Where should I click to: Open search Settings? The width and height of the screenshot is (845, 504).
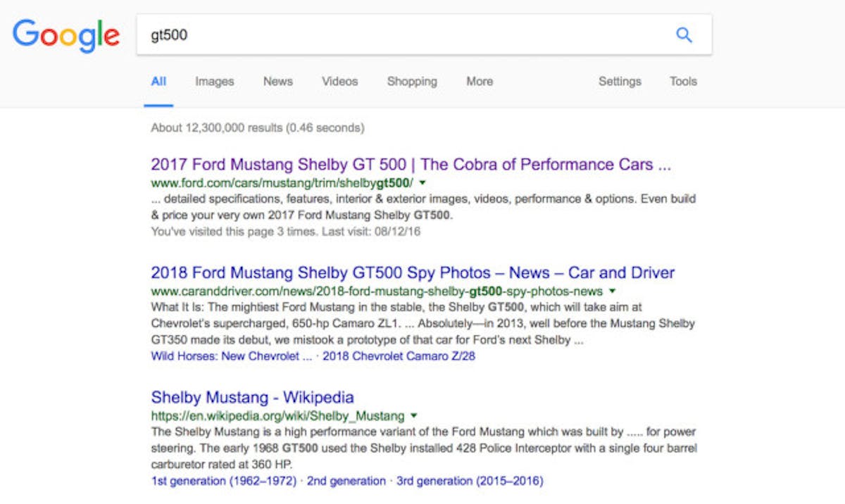pos(620,82)
